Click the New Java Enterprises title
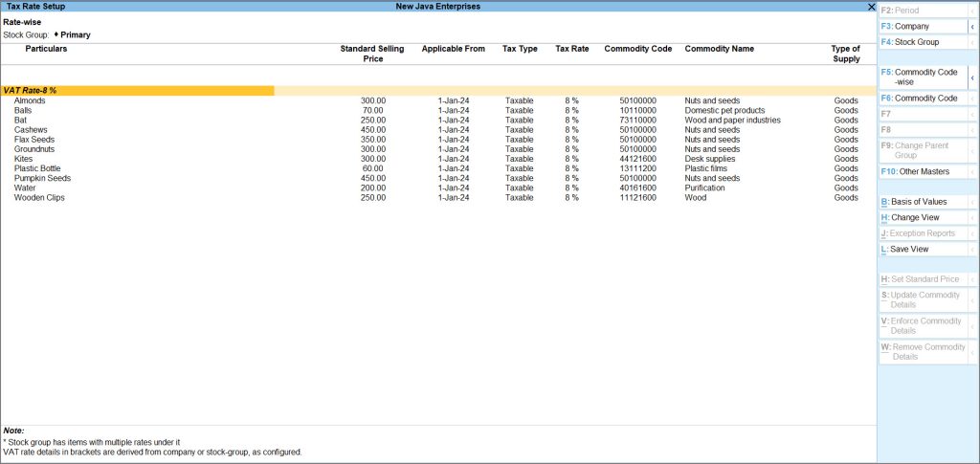Viewport: 980px width, 464px height. pos(438,7)
